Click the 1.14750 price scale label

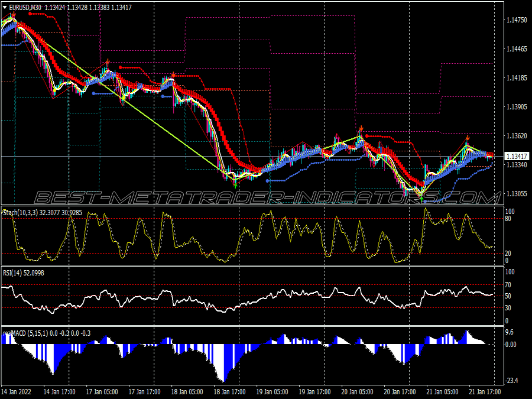(x=517, y=20)
